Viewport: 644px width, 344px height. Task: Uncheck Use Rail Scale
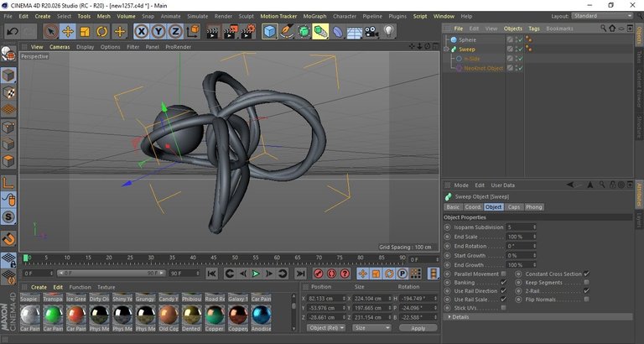pyautogui.click(x=503, y=300)
